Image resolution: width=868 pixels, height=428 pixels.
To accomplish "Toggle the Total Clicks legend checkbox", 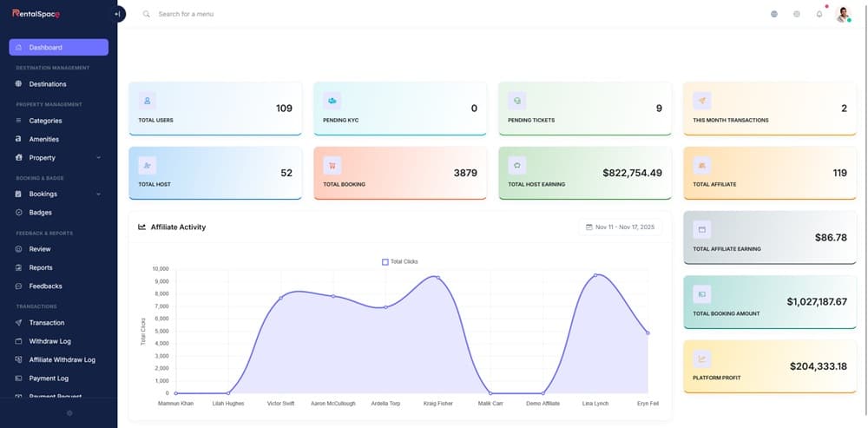I will 385,261.
